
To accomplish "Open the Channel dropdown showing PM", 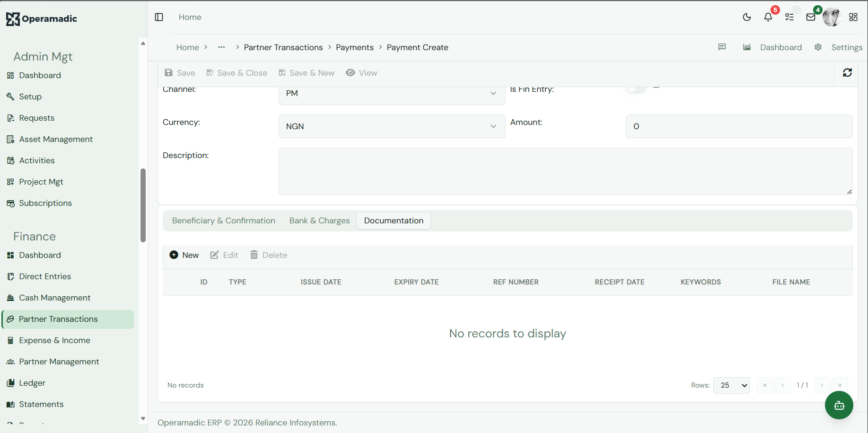I will [392, 94].
